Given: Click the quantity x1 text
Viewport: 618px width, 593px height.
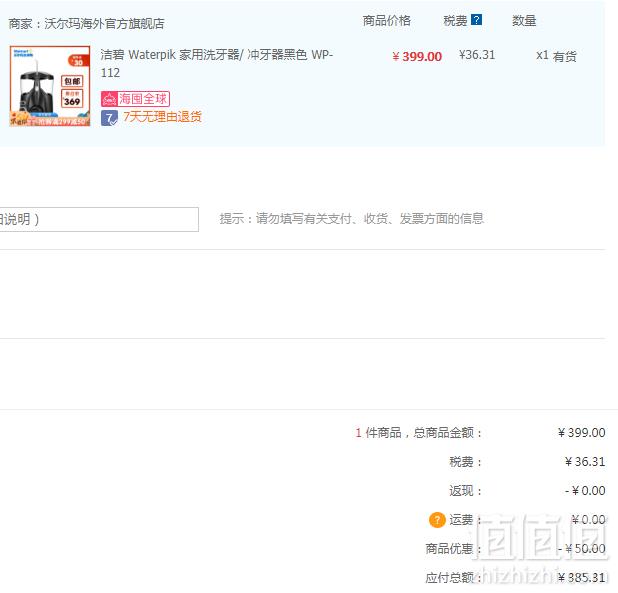Looking at the screenshot, I should point(542,55).
